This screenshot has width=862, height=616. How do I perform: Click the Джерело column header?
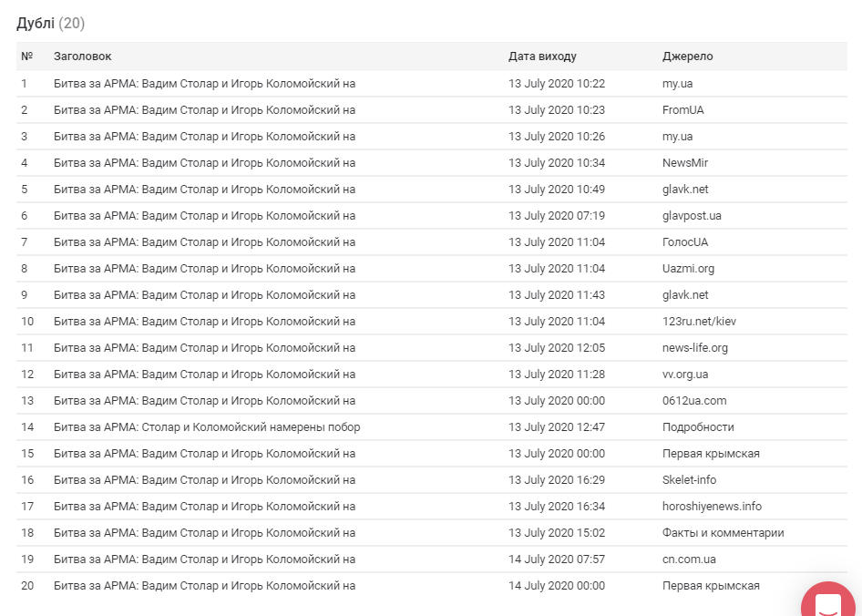tap(687, 56)
